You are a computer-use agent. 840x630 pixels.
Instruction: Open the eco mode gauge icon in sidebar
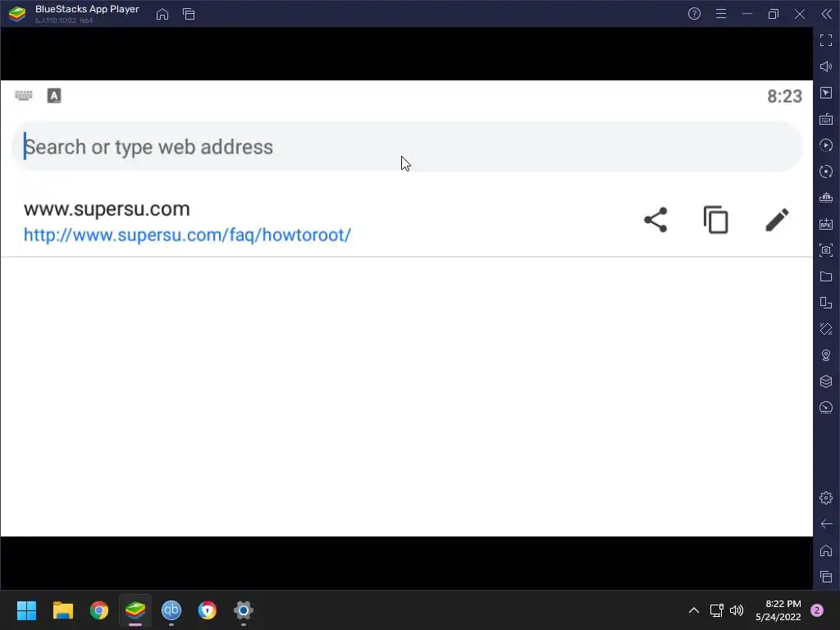(826, 408)
